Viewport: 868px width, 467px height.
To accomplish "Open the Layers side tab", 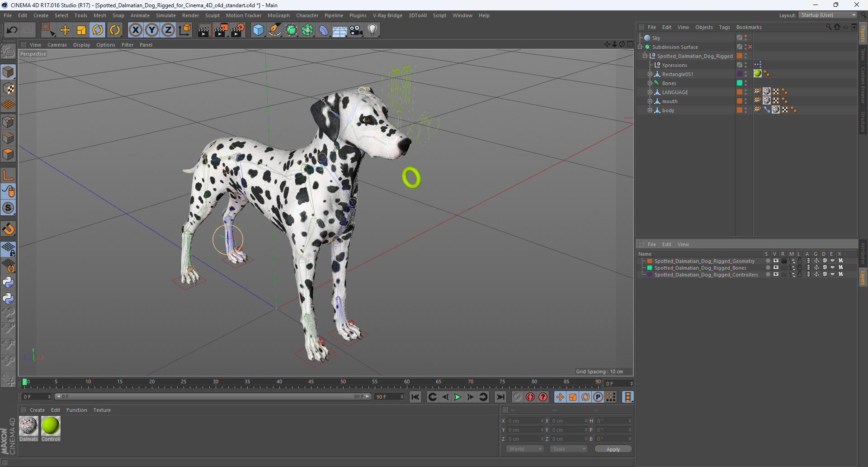I will (863, 277).
